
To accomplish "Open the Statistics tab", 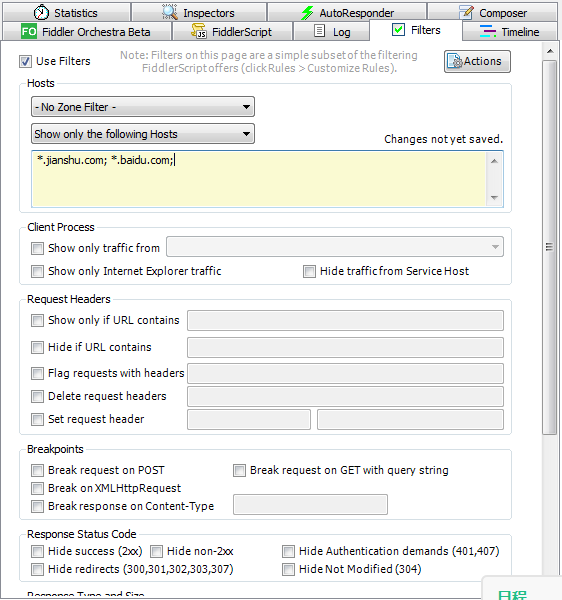I will click(x=67, y=13).
